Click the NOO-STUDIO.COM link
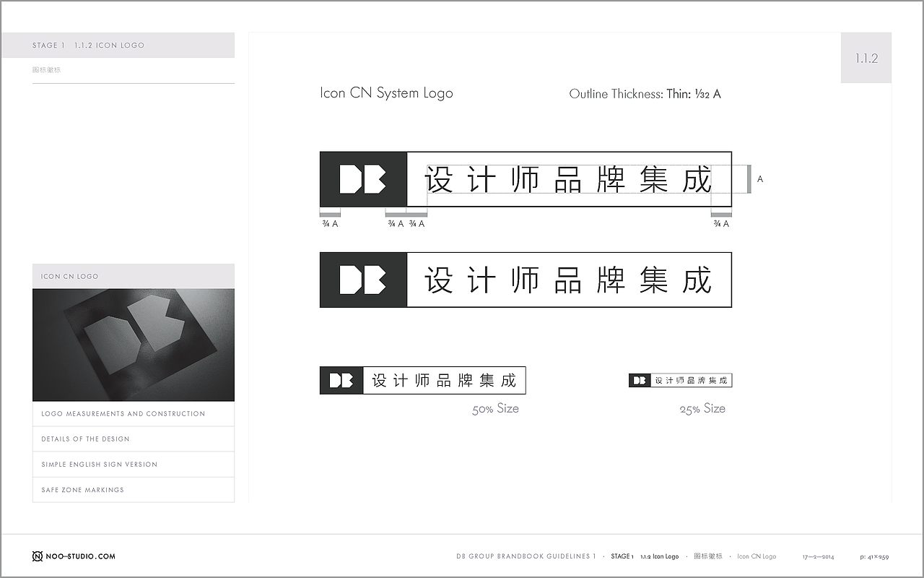 click(x=79, y=556)
